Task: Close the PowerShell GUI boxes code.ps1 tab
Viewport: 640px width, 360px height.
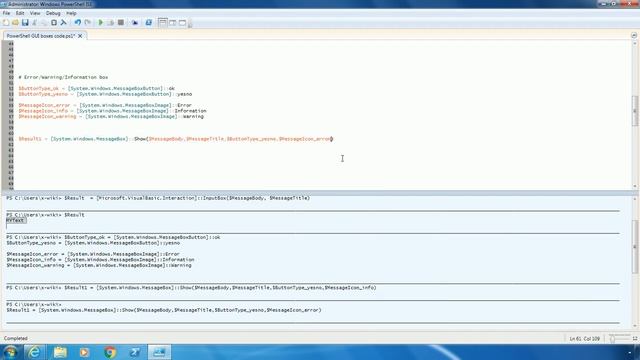Action: (x=80, y=36)
